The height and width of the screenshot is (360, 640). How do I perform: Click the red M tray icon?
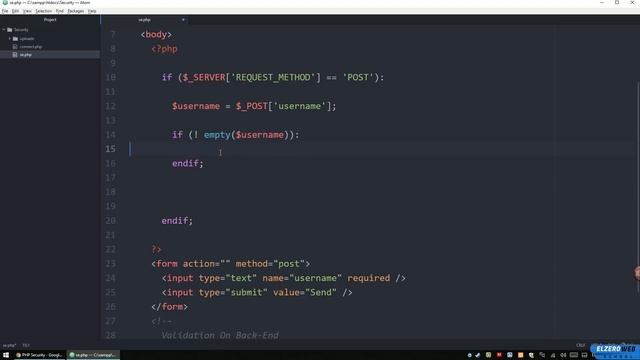[499, 355]
